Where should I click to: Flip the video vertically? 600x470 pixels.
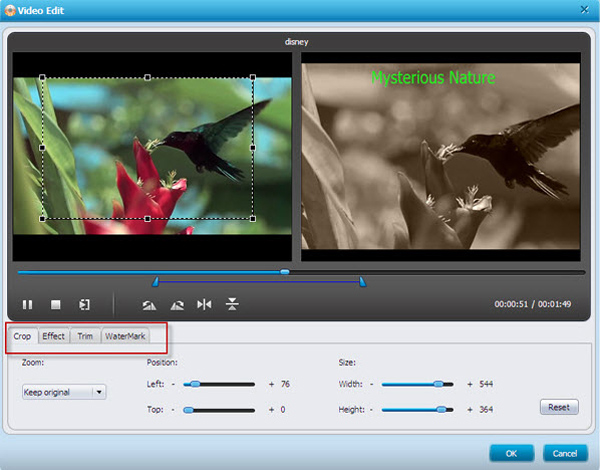tap(232, 305)
